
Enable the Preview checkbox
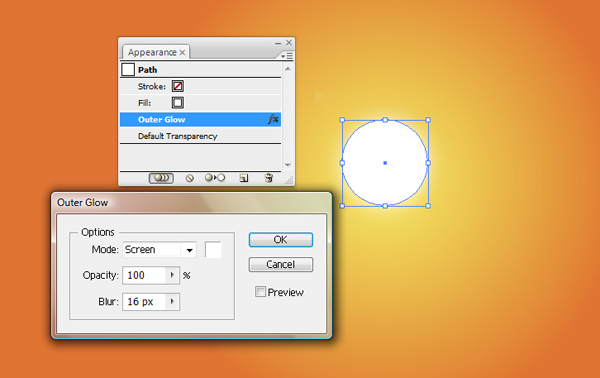pyautogui.click(x=260, y=292)
